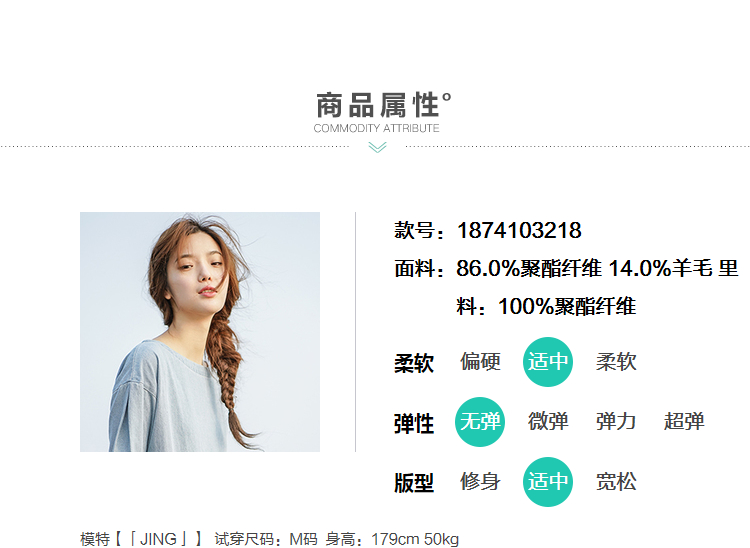Choose 柔软 in the softness row options

tap(616, 362)
